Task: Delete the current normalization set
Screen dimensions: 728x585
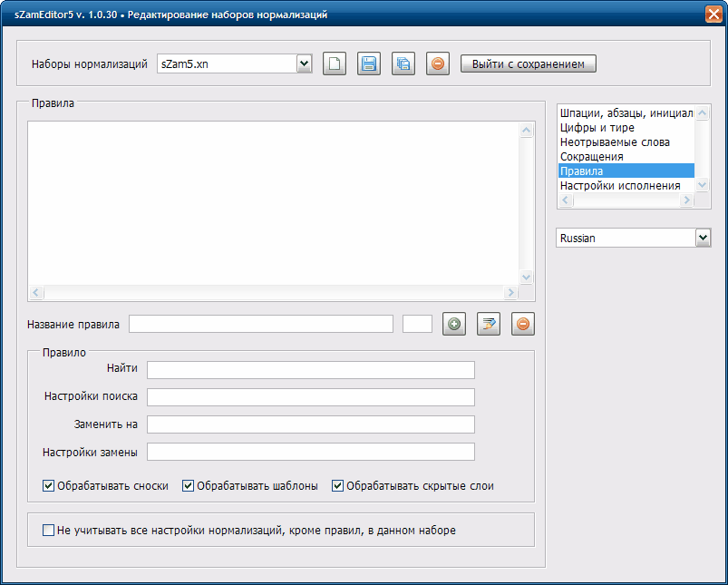Action: [437, 63]
